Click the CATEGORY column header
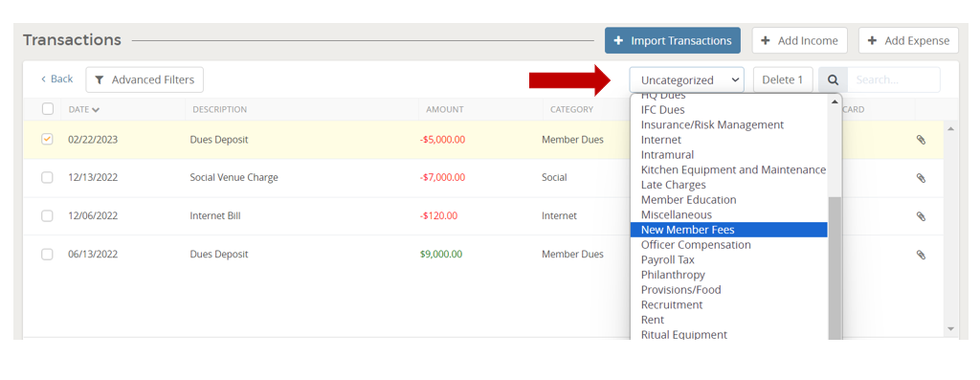 (x=572, y=109)
